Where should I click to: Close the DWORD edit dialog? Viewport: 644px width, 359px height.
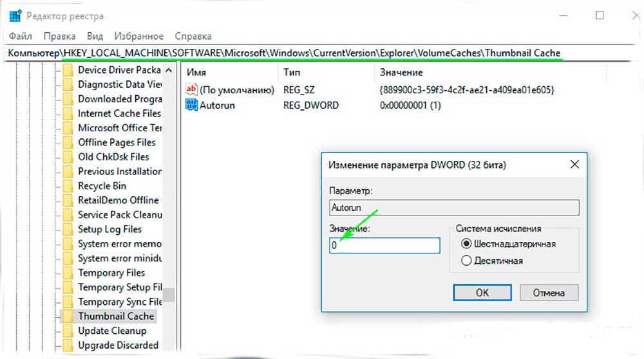574,165
